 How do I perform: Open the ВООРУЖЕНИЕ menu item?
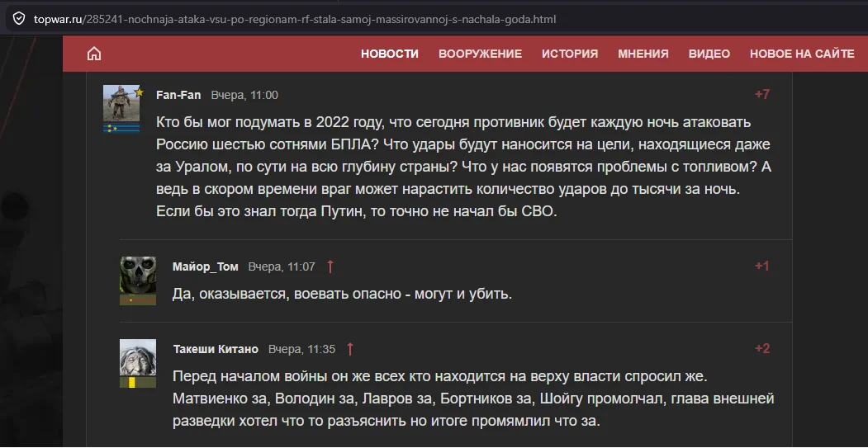[480, 54]
